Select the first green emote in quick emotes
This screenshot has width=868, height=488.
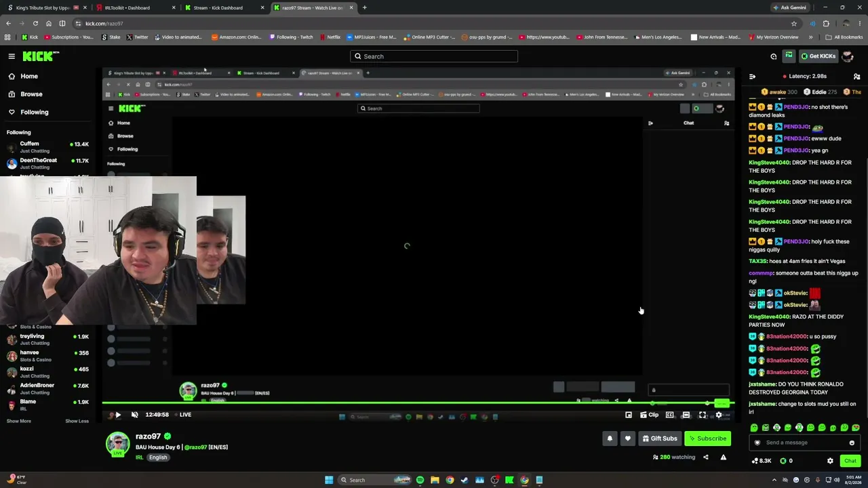[754, 428]
